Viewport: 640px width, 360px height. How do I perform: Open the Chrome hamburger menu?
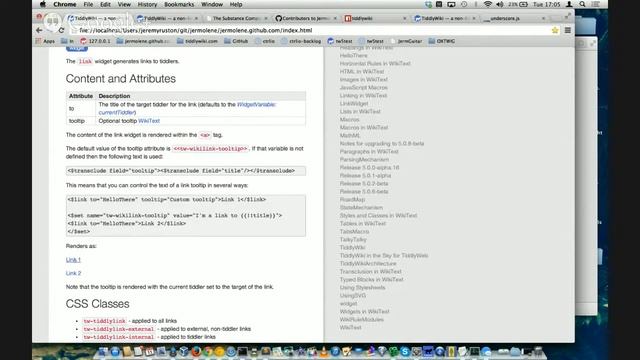[567, 30]
